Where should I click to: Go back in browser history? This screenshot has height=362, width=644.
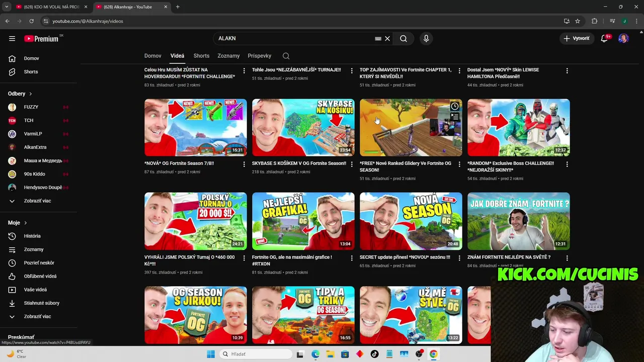pyautogui.click(x=7, y=21)
